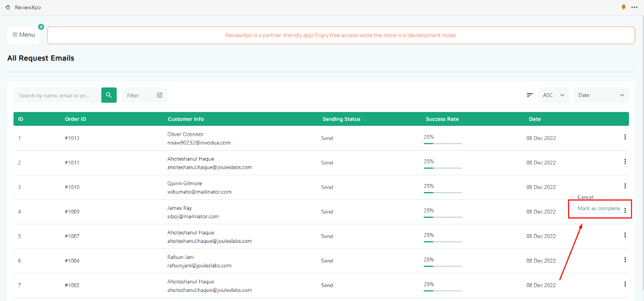The height and width of the screenshot is (301, 644).
Task: Click the pin icon in title bar
Action: 623,7
